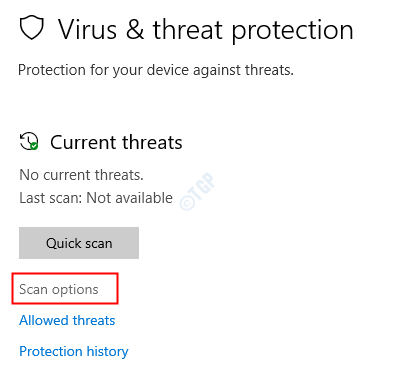Click the ©TGP watermark
Screen dimensions: 394x385
coord(198,191)
